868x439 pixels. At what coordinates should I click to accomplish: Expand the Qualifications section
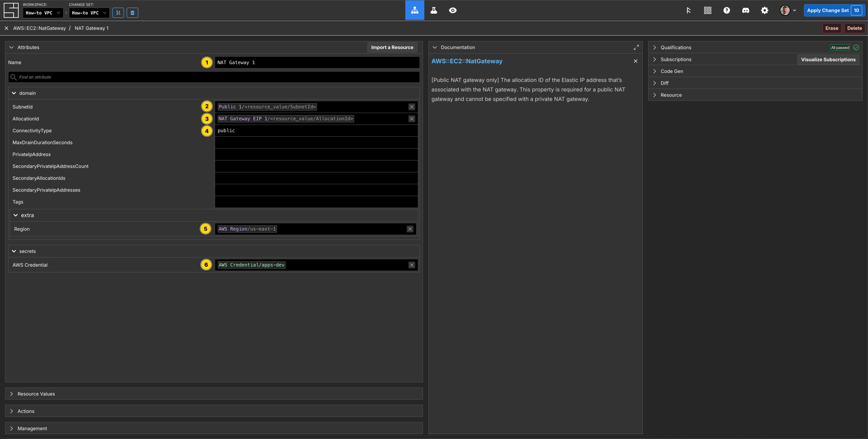pyautogui.click(x=654, y=48)
